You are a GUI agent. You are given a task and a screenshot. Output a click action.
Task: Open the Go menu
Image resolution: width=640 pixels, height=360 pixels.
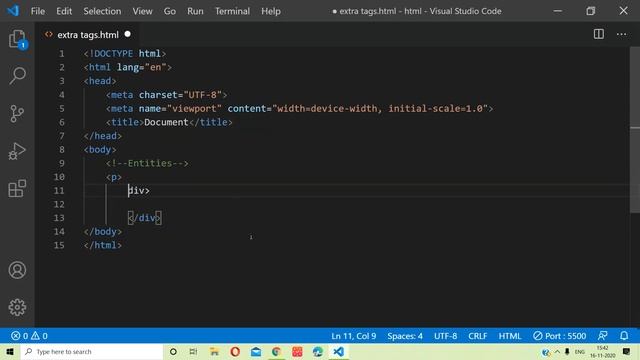point(169,11)
